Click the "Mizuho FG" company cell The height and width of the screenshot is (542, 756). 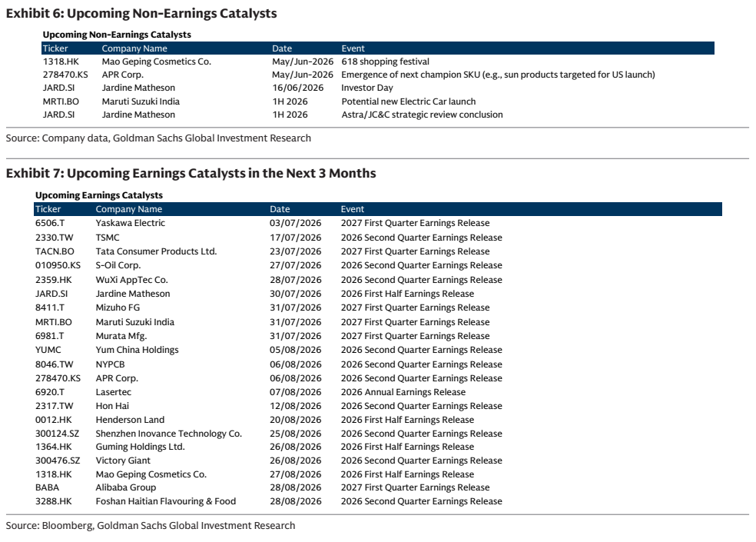[118, 308]
